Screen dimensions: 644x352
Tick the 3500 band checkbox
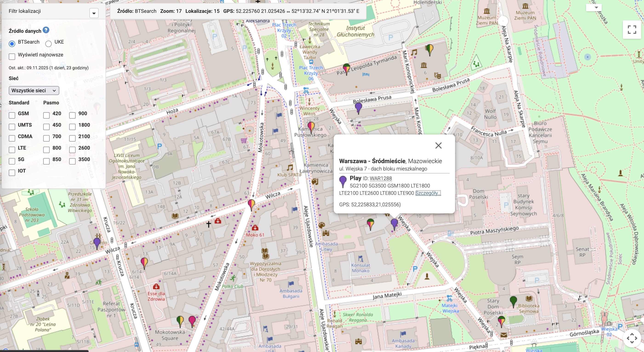pos(72,161)
